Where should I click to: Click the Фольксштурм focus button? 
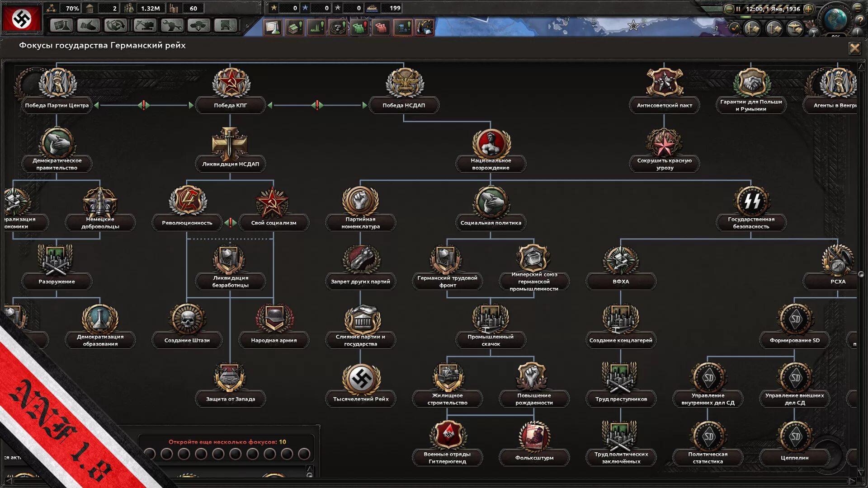(534, 458)
